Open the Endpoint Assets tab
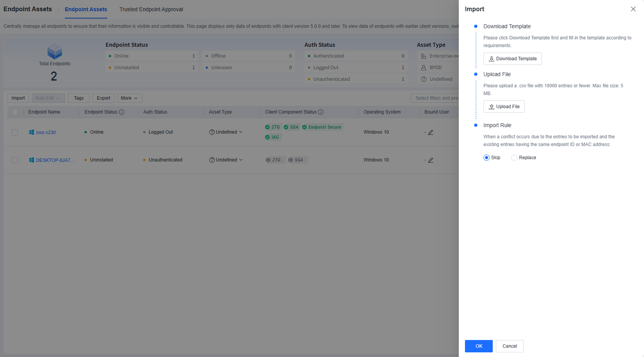644x357 pixels. point(86,9)
